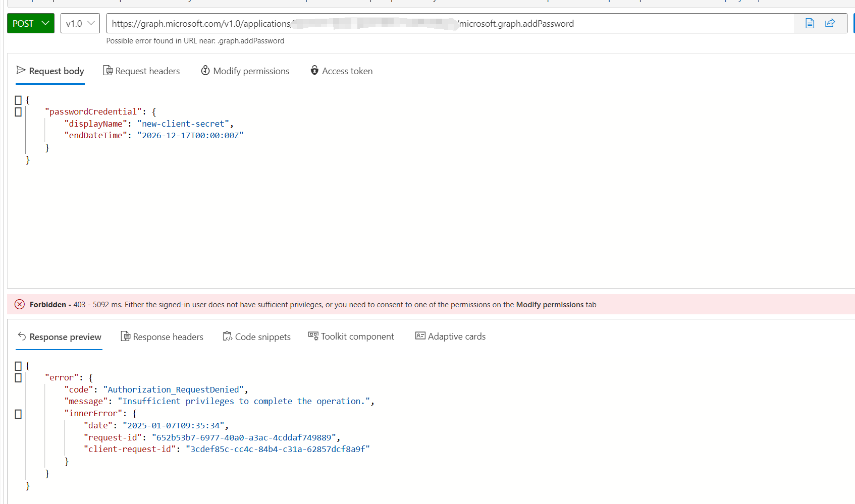The height and width of the screenshot is (504, 855).
Task: Open Access token tab
Action: pyautogui.click(x=342, y=71)
